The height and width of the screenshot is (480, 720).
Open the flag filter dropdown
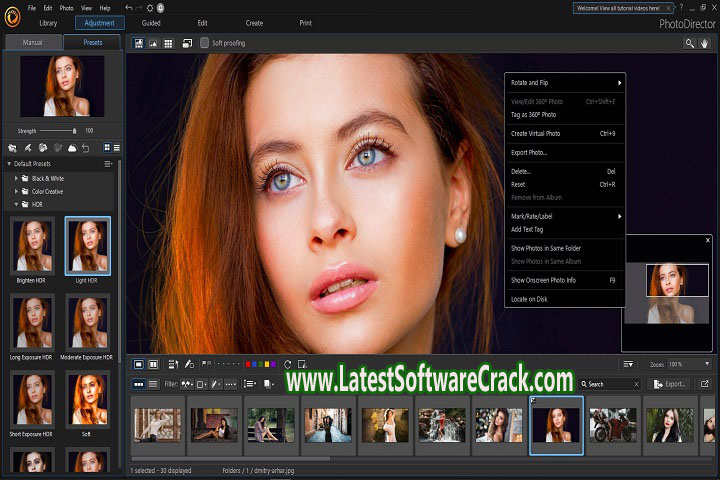187,384
